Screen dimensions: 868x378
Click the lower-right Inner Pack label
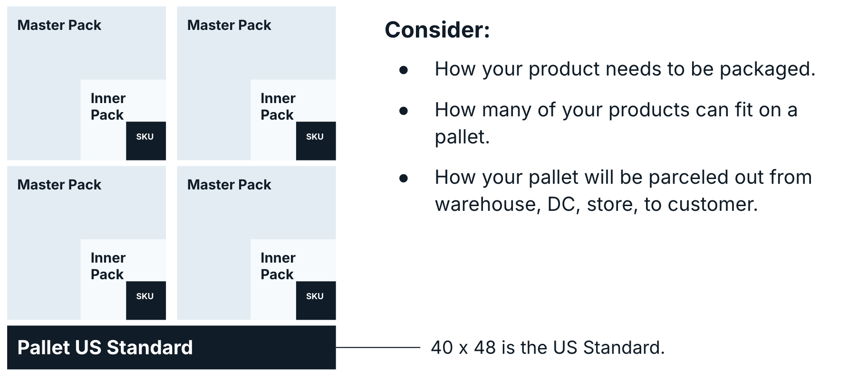[x=278, y=266]
